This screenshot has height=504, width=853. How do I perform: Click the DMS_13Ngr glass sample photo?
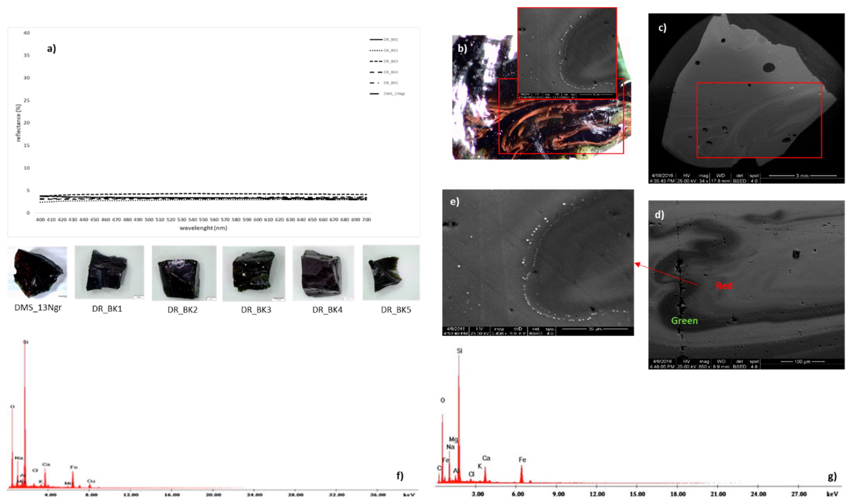tap(37, 272)
